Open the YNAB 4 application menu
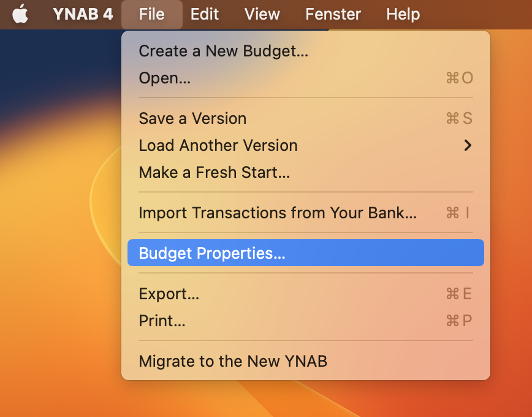 (x=83, y=14)
